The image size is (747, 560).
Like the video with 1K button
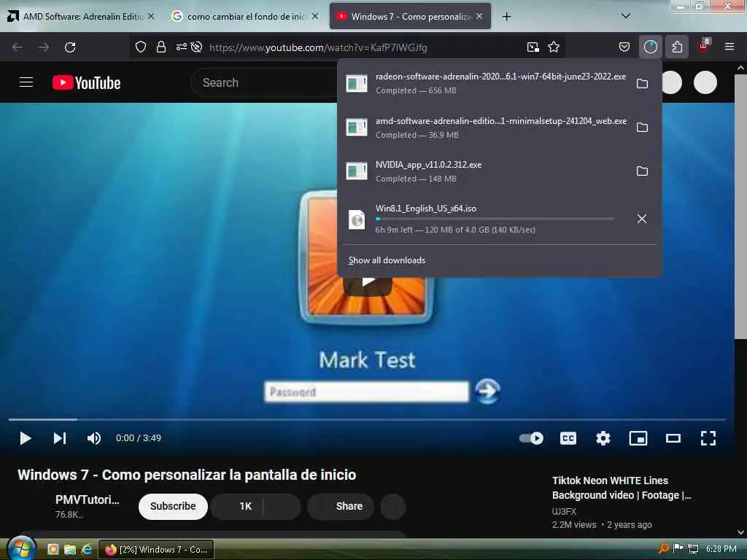pyautogui.click(x=237, y=506)
